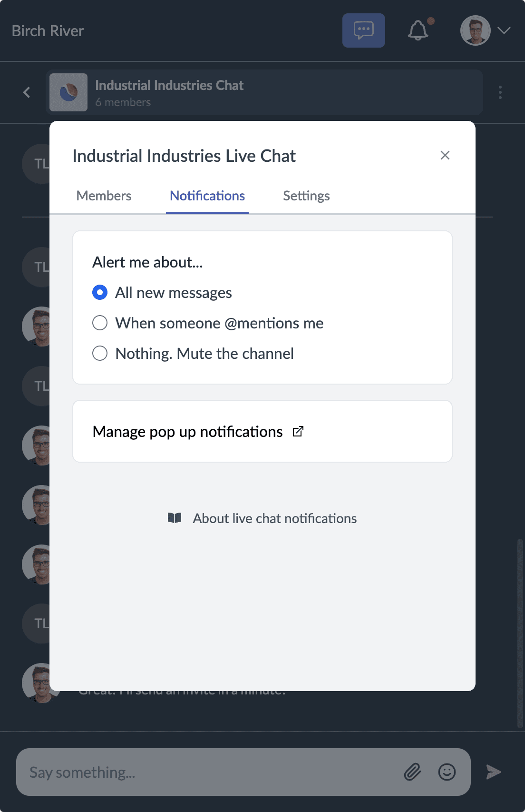
Task: Open About live chat notifications
Action: 274,518
